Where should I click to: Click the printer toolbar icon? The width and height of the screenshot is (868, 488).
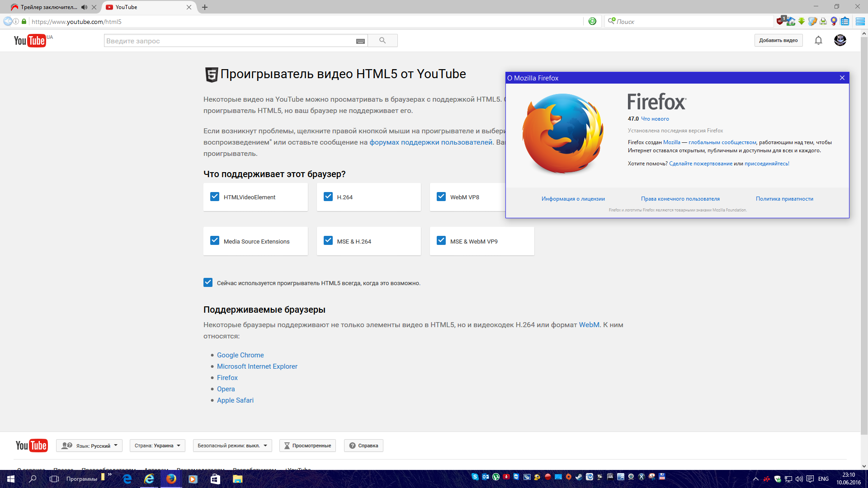823,21
